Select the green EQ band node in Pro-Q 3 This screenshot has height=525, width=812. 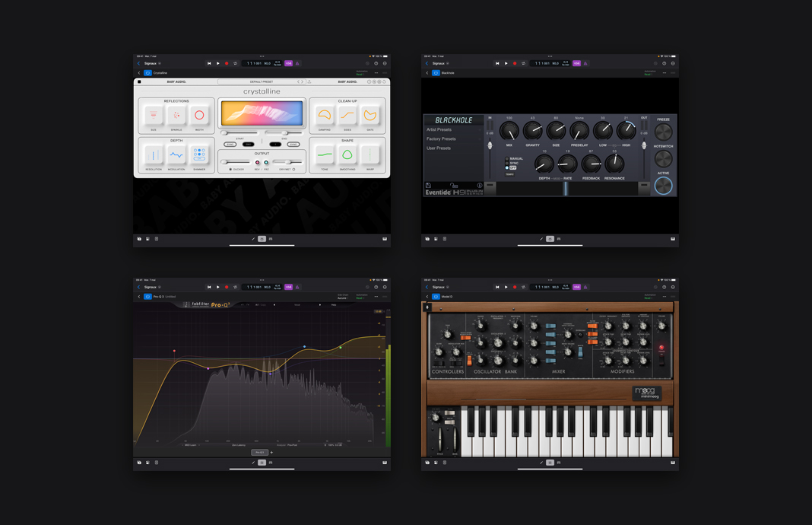click(341, 347)
